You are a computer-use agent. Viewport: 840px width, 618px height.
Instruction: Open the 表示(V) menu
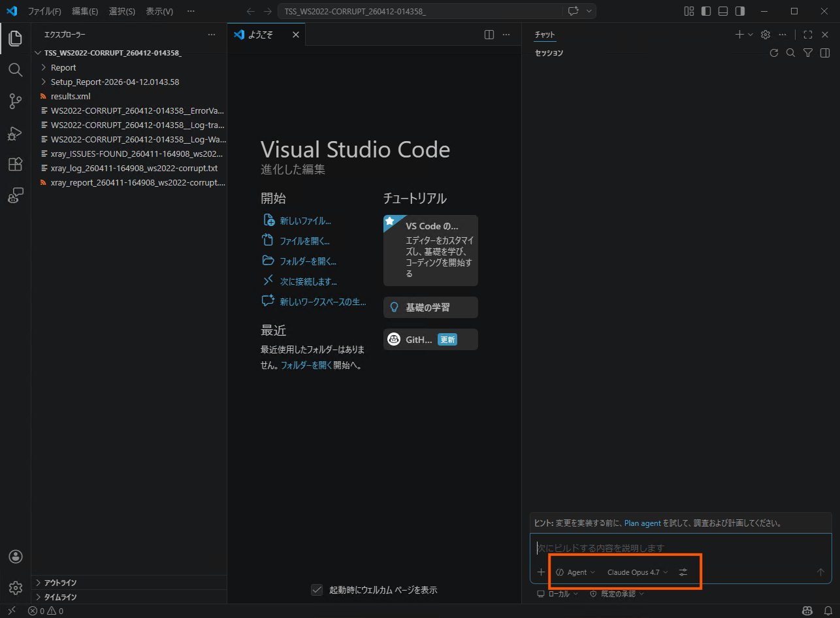tap(159, 11)
